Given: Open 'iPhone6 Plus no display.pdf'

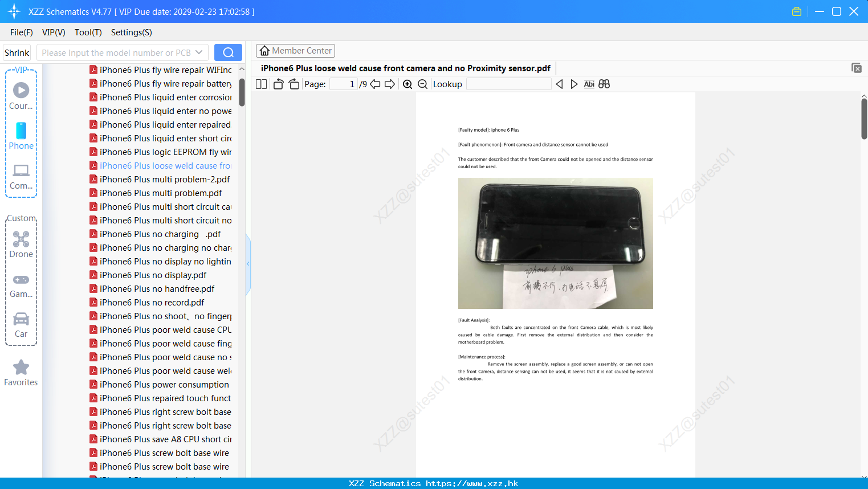Looking at the screenshot, I should point(148,275).
